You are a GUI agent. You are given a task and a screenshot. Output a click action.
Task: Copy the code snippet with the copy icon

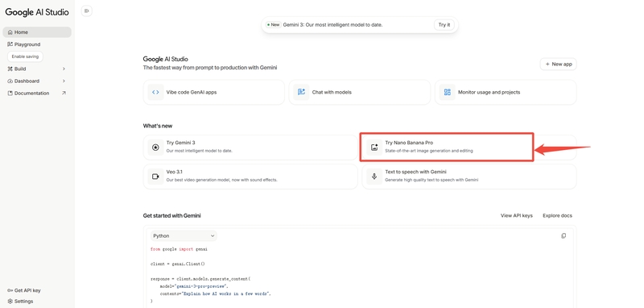[563, 235]
